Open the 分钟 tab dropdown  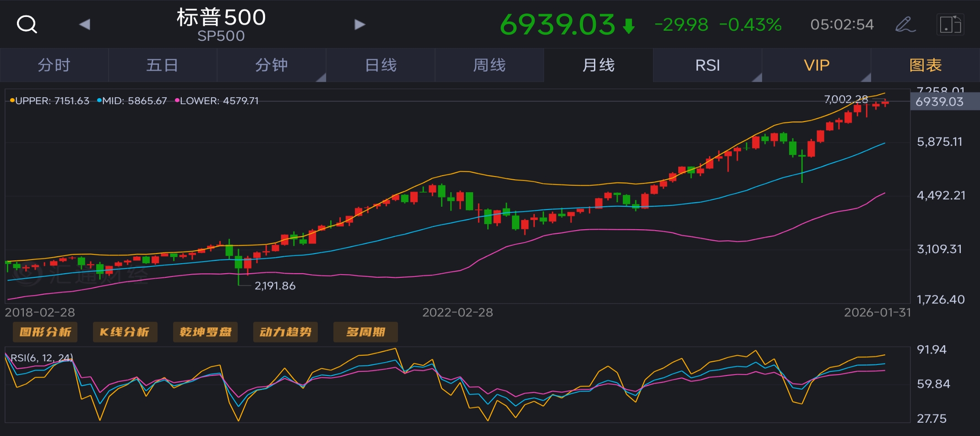(272, 65)
